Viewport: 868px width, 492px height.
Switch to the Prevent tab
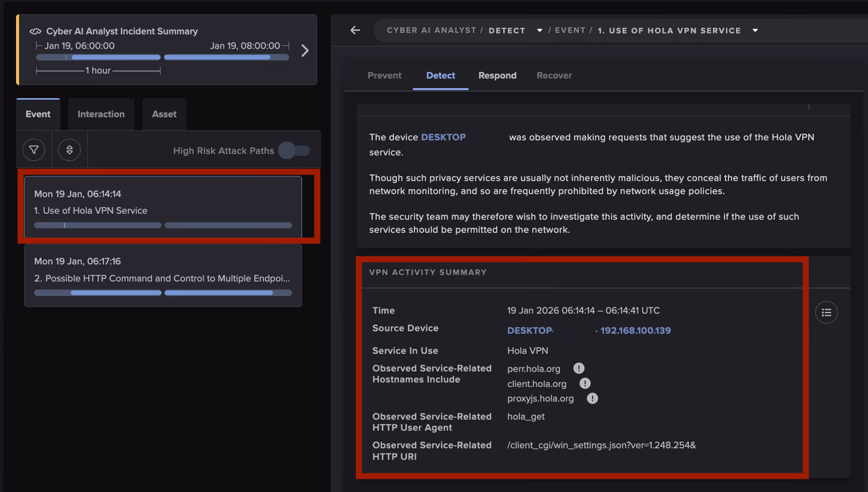(x=384, y=75)
